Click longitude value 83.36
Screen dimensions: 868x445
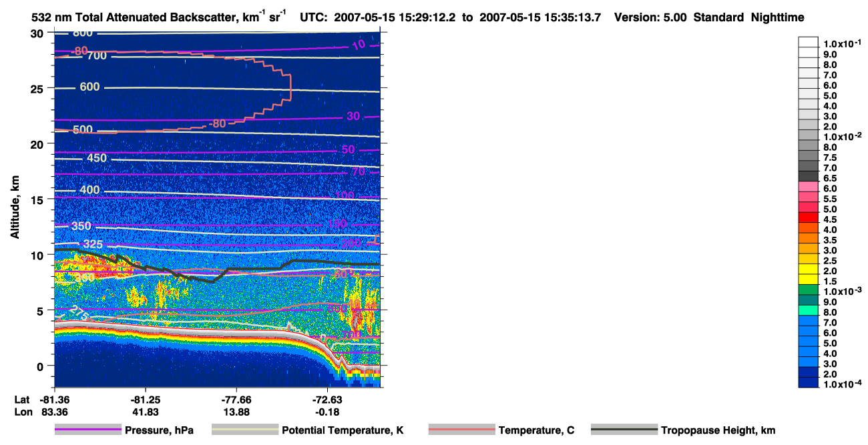pos(54,412)
